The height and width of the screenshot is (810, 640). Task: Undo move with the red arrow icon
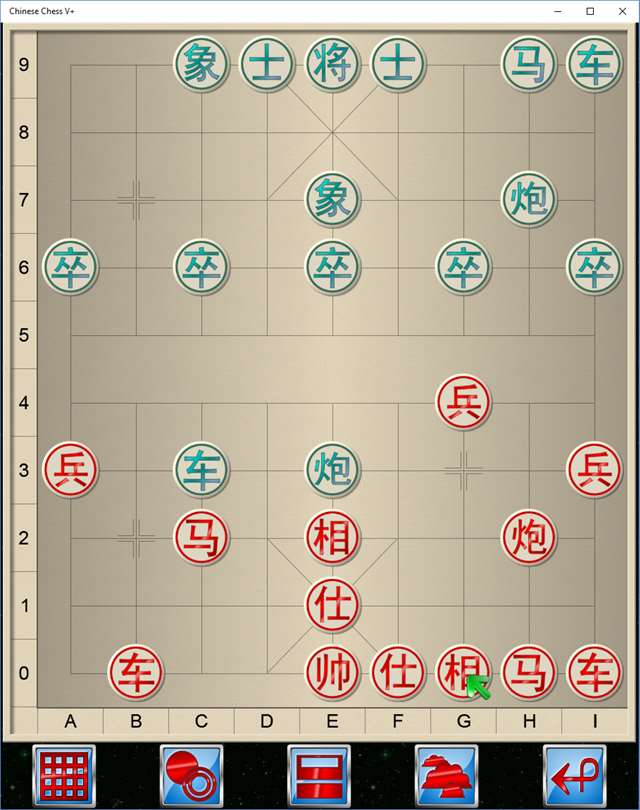click(574, 776)
